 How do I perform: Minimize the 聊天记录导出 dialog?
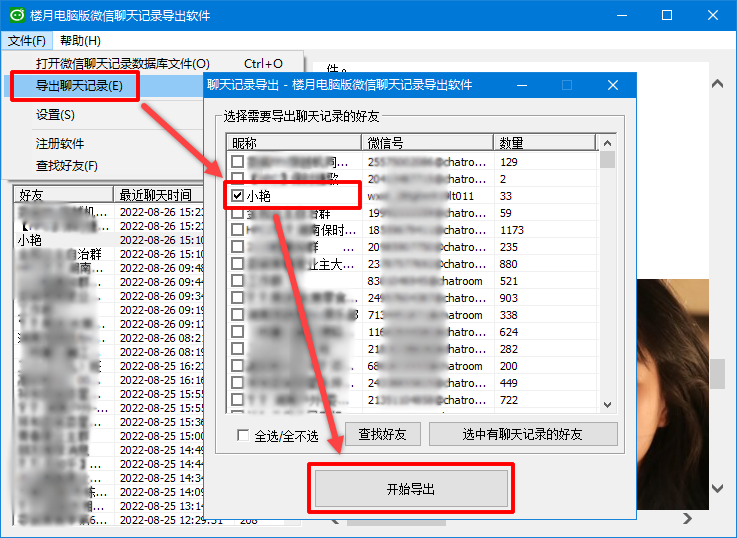click(522, 85)
